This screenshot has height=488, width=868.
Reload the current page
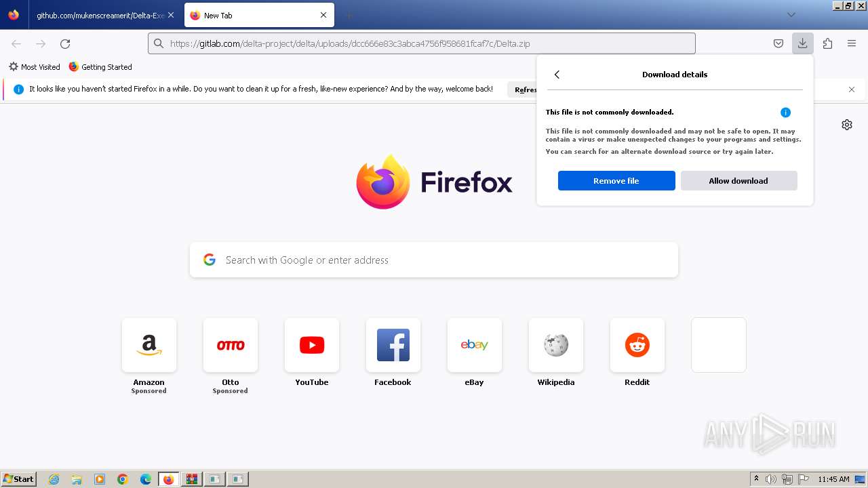[65, 43]
